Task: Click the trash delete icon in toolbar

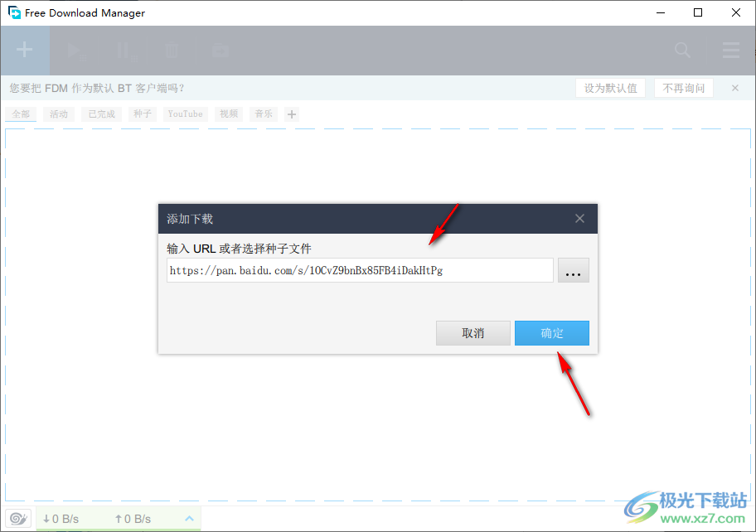Action: (172, 50)
